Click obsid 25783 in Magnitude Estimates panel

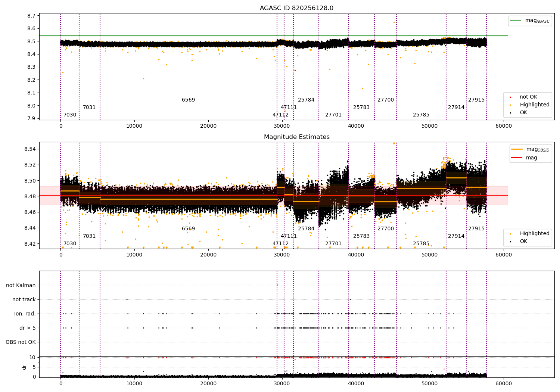361,236
